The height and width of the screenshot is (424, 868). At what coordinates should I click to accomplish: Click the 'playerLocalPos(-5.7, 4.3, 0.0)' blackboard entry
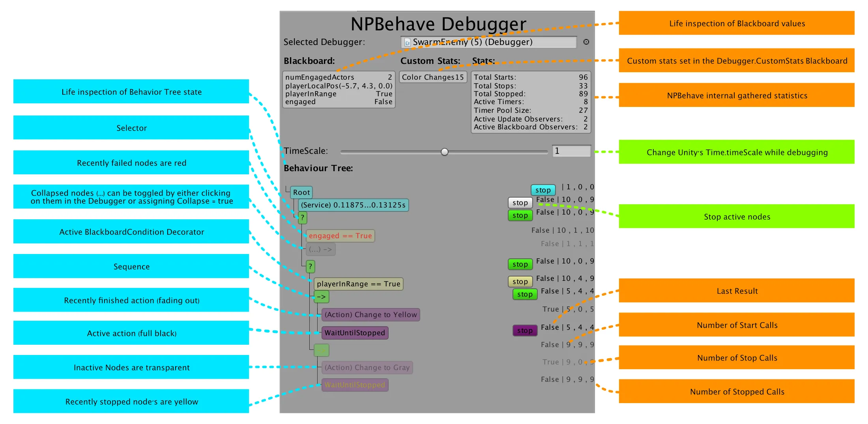(x=339, y=86)
